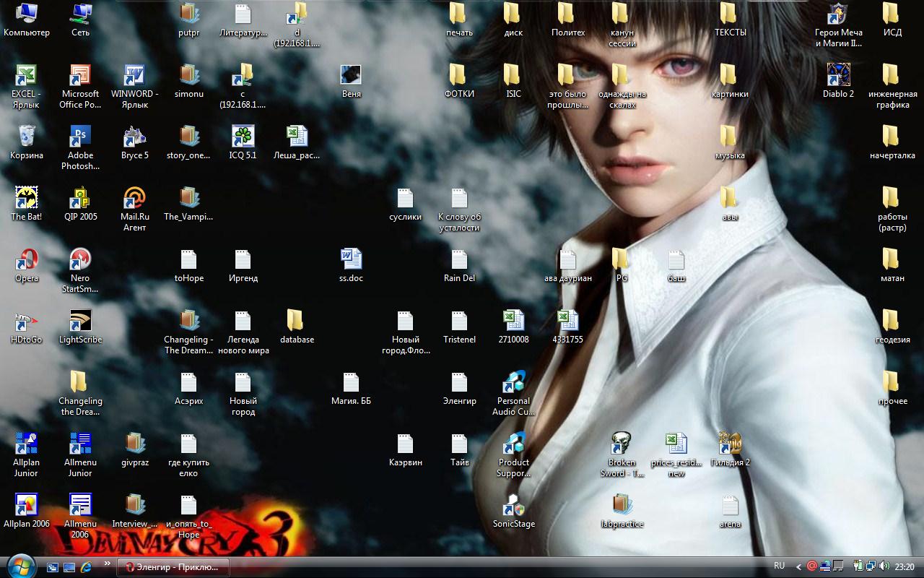
Task: Launch the Opera browser icon
Action: [27, 265]
